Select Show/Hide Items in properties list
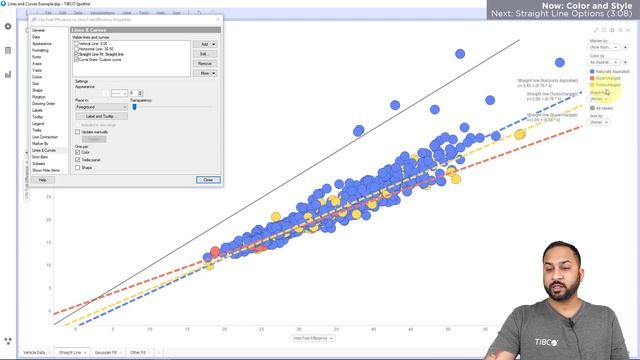This screenshot has height=360, width=640. pyautogui.click(x=46, y=170)
